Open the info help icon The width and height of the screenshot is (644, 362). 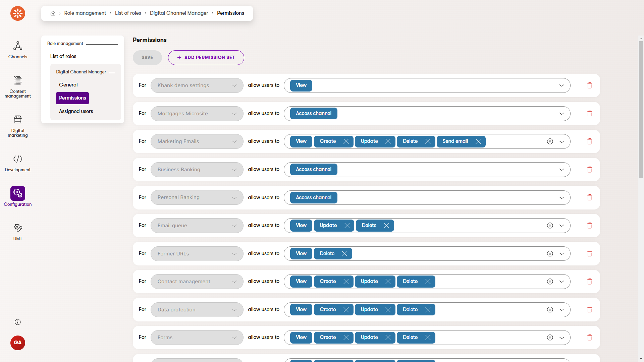tap(17, 322)
